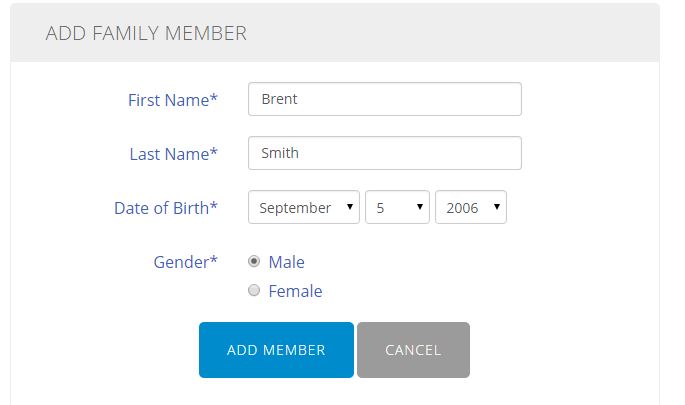The width and height of the screenshot is (685, 405).
Task: Click the Last Name* label
Action: (173, 154)
